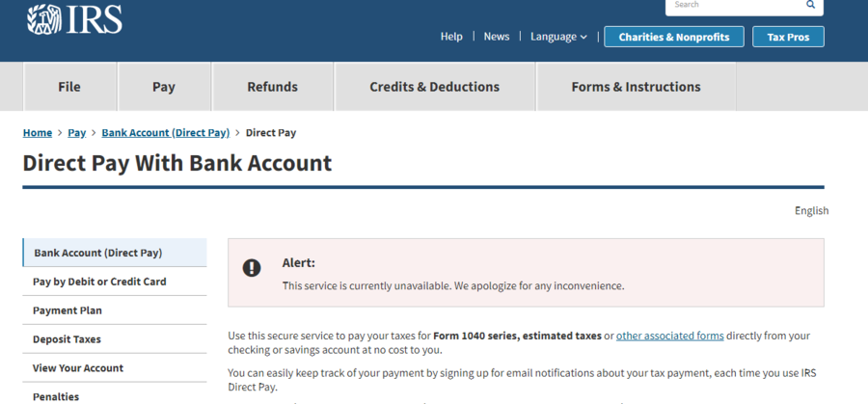868x404 pixels.
Task: Click the alert exclamation icon
Action: [252, 268]
